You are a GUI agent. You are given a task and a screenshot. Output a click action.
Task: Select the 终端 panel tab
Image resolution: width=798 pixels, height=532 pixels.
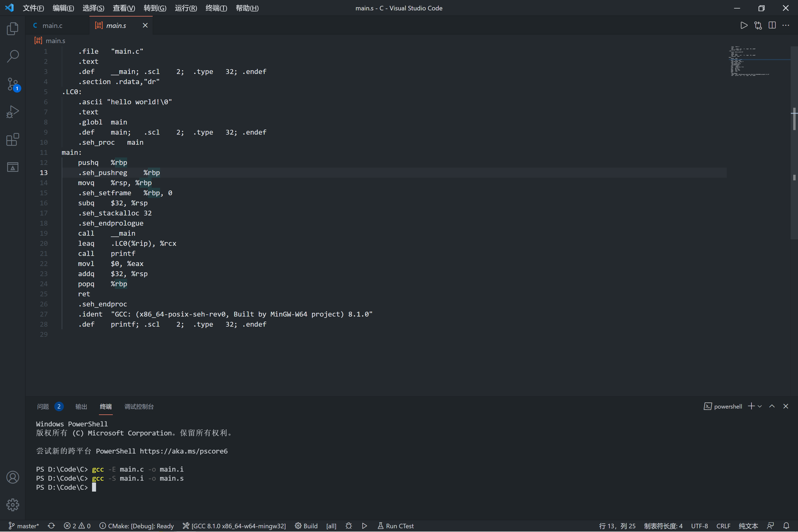106,406
